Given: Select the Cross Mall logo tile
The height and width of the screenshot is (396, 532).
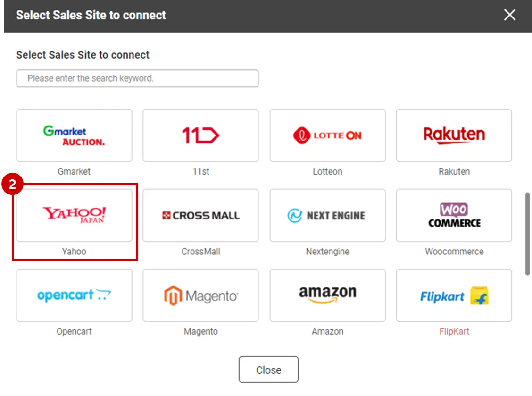Looking at the screenshot, I should 200,215.
